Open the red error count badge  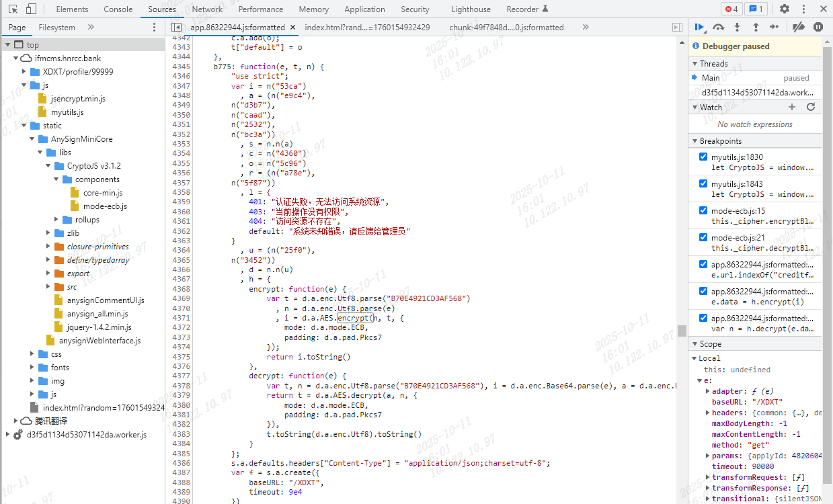732,9
